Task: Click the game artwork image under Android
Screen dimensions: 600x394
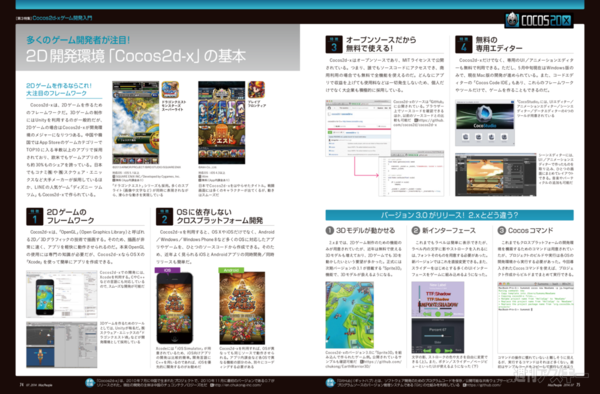Action: [242, 308]
